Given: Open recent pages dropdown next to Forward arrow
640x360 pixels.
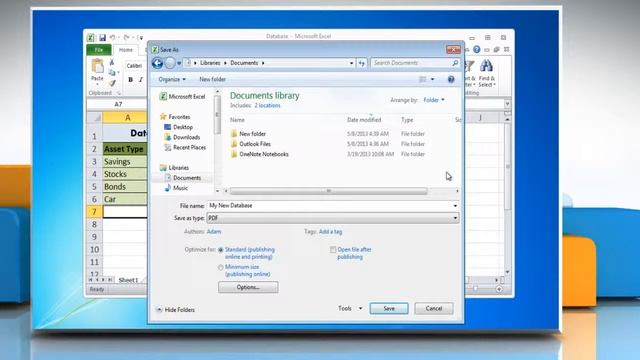Looking at the screenshot, I should click(179, 64).
